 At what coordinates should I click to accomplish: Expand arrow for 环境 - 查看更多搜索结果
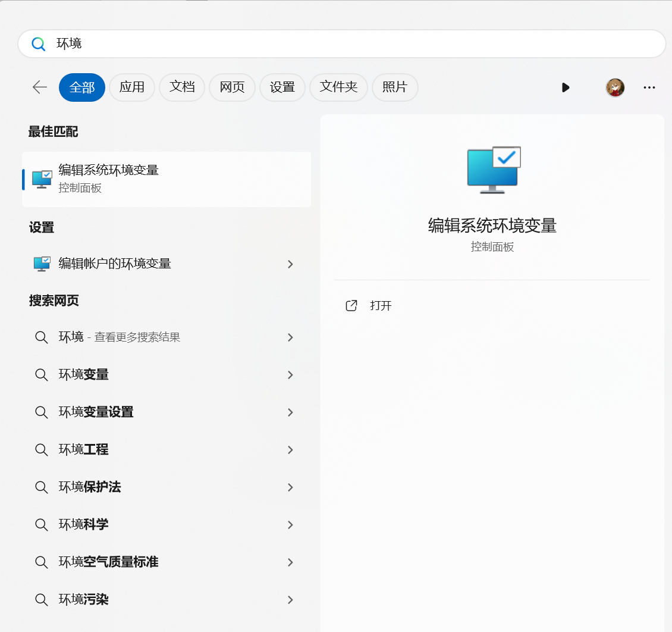291,337
